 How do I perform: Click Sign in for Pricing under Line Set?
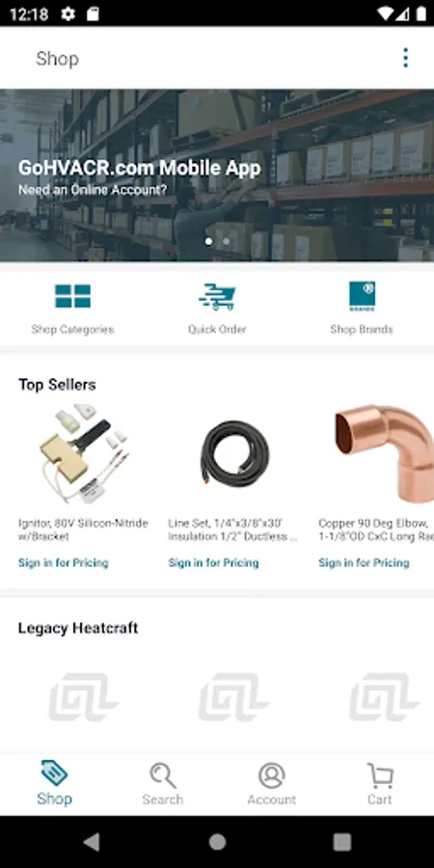pos(213,563)
